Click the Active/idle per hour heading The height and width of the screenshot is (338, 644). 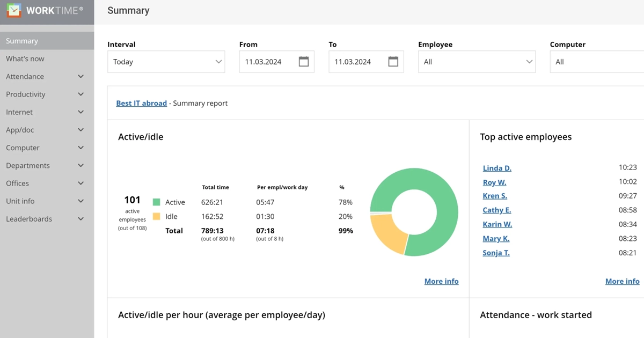point(222,315)
